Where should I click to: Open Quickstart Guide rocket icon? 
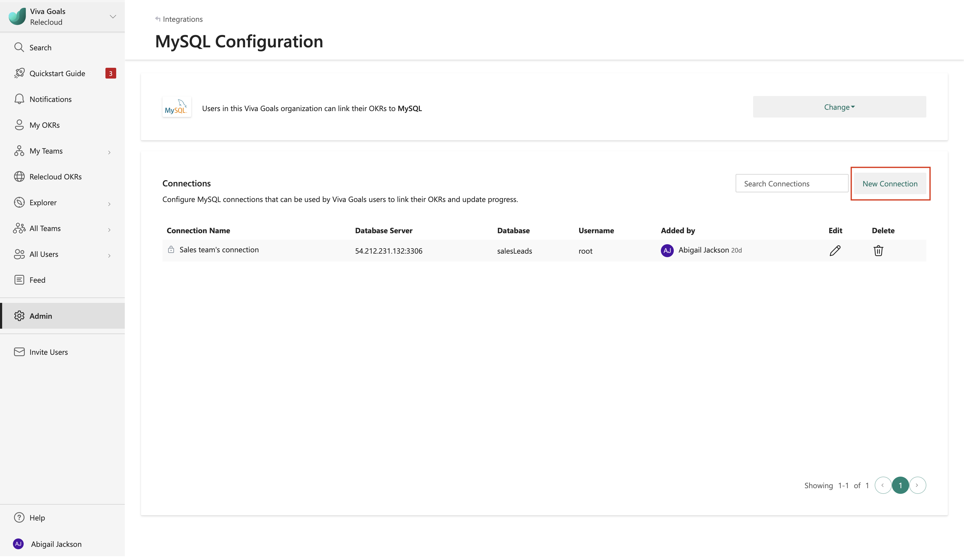click(x=19, y=73)
